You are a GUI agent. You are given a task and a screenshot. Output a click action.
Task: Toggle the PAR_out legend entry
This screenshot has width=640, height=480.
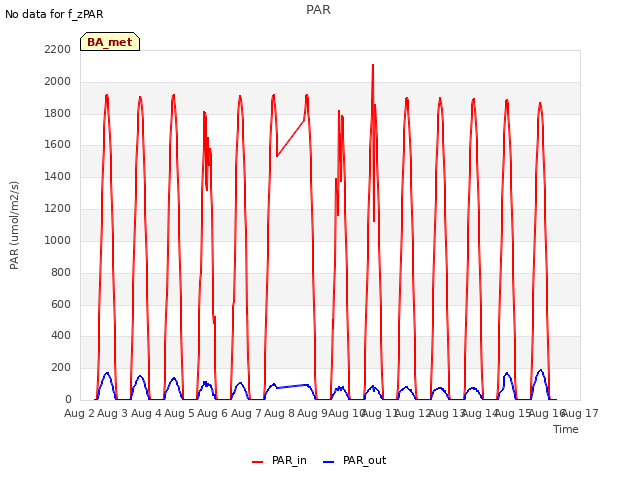click(354, 460)
